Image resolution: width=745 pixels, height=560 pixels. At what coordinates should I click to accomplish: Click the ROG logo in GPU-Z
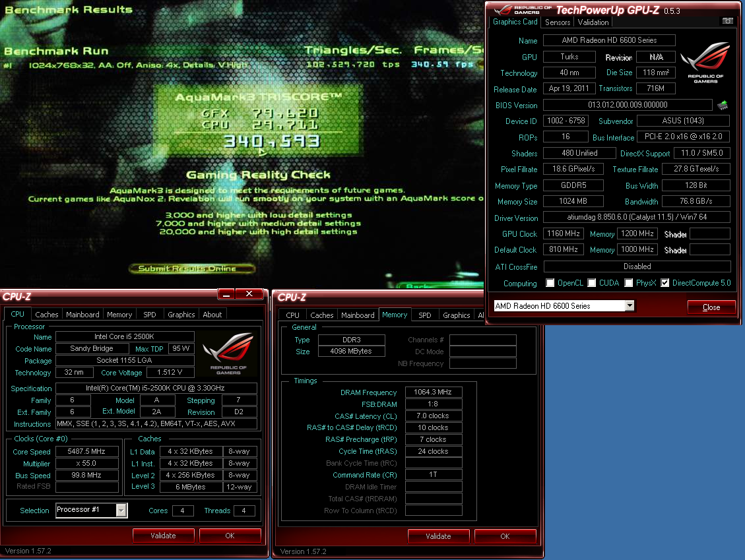pyautogui.click(x=705, y=62)
